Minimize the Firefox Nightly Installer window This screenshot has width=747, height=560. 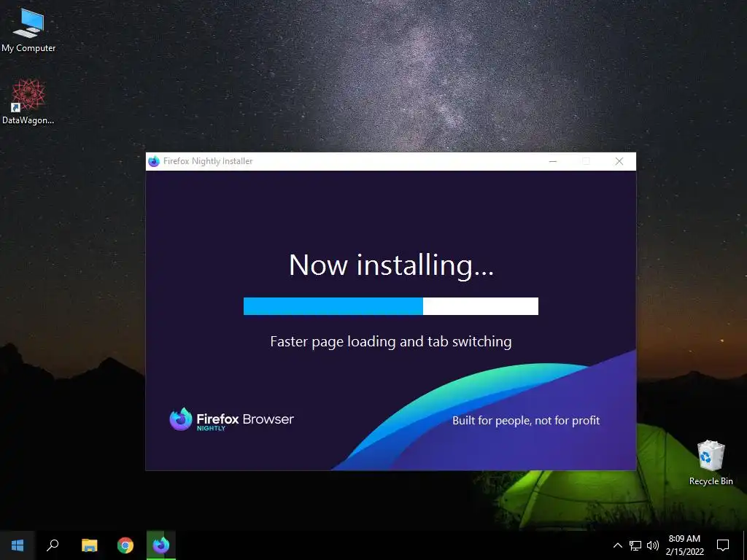pos(553,161)
